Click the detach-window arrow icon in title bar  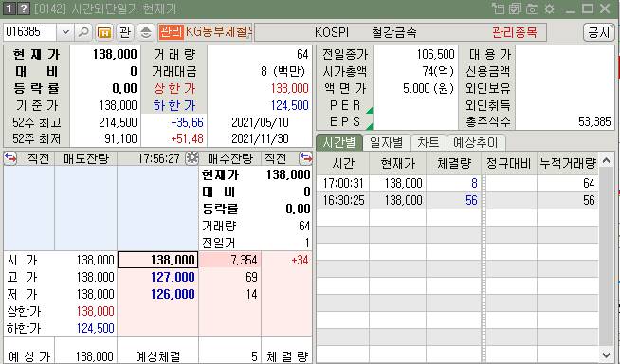click(498, 9)
